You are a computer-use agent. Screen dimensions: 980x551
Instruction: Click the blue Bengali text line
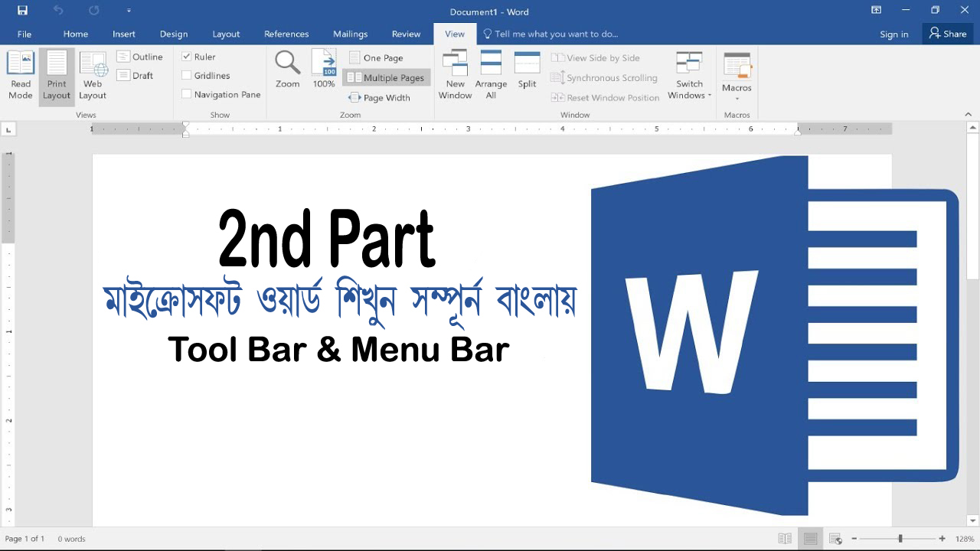pos(340,301)
